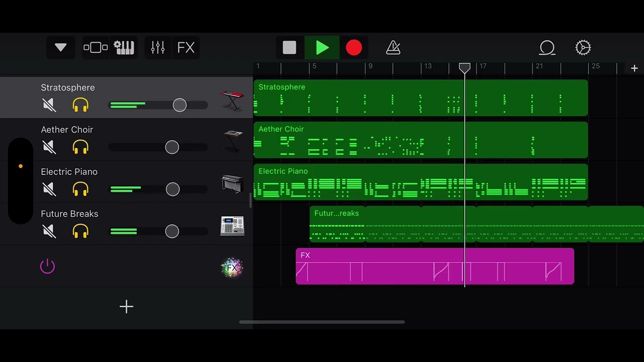Open the keyboard instrument view
The width and height of the screenshot is (644, 362).
(124, 48)
